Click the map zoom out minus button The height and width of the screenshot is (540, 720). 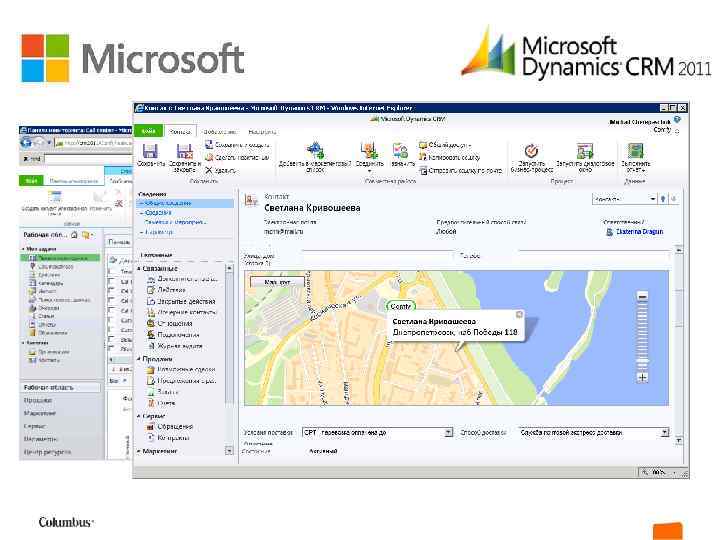(x=642, y=297)
